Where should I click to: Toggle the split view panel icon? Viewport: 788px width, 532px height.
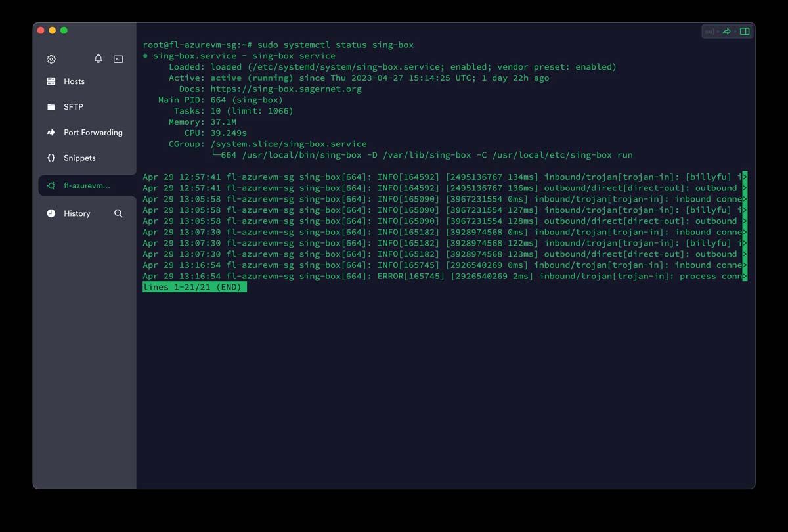tap(745, 32)
